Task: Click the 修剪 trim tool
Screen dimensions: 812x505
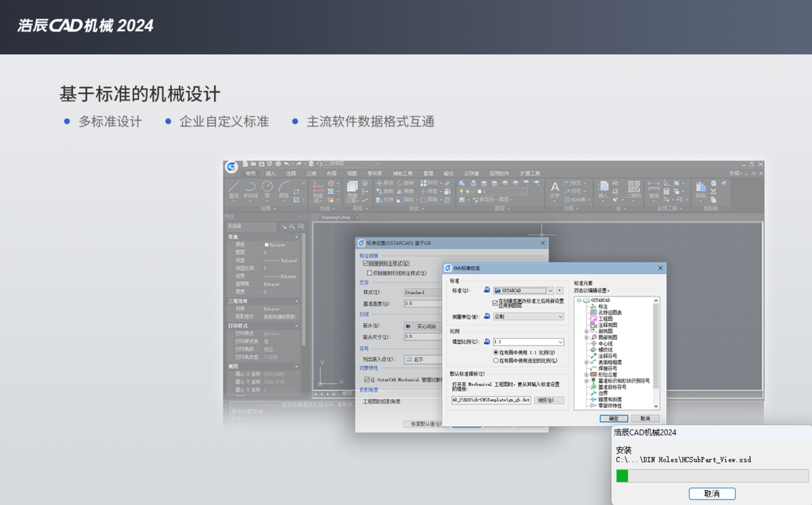Action: 428,191
